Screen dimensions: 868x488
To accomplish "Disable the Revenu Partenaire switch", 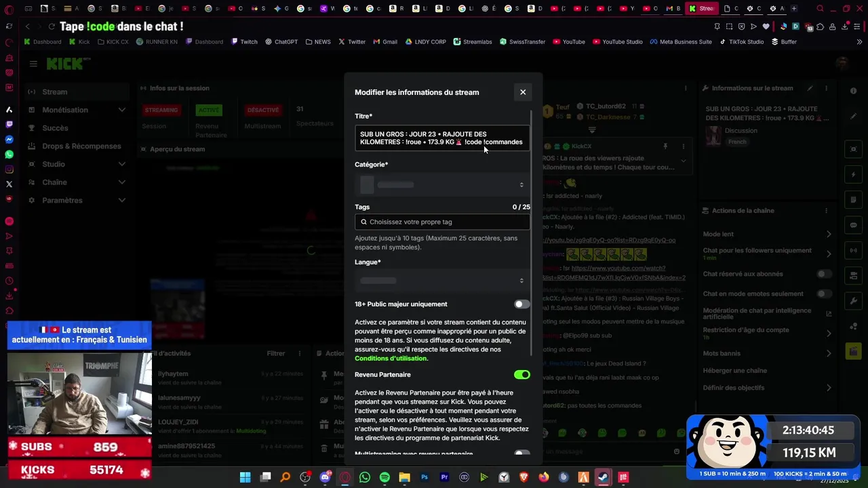I will [521, 375].
